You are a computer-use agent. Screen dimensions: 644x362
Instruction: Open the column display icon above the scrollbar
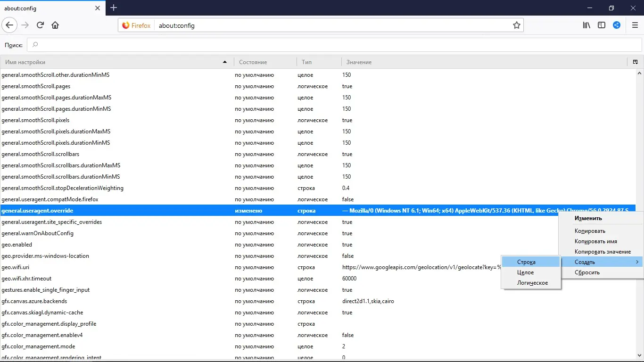point(636,62)
